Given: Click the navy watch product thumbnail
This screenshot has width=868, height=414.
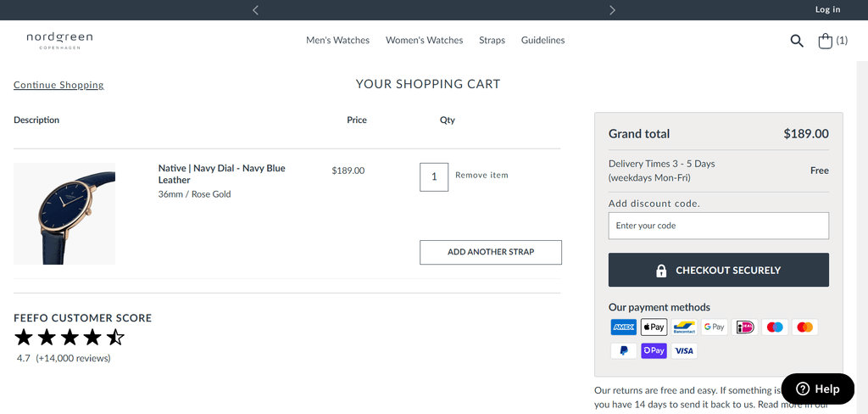Looking at the screenshot, I should click(x=64, y=214).
